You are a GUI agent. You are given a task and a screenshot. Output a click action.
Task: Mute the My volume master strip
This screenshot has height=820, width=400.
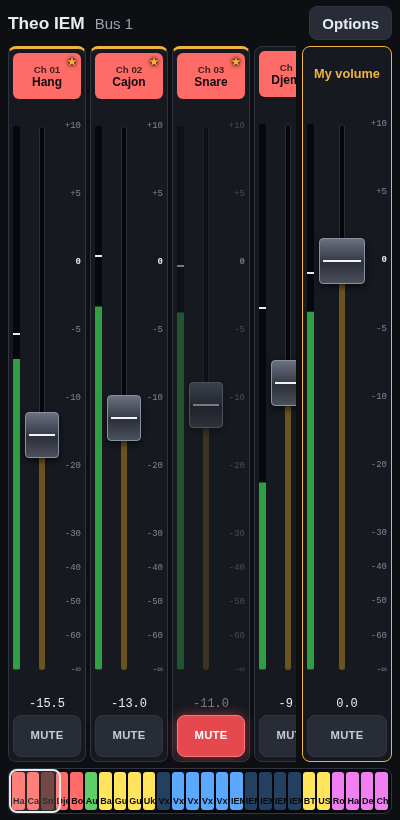tap(347, 735)
